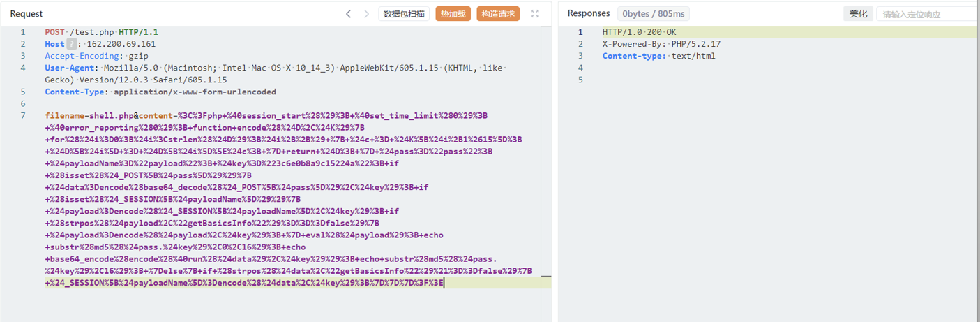
Task: Click the body line starting +base64_encode
Action: pos(271,259)
